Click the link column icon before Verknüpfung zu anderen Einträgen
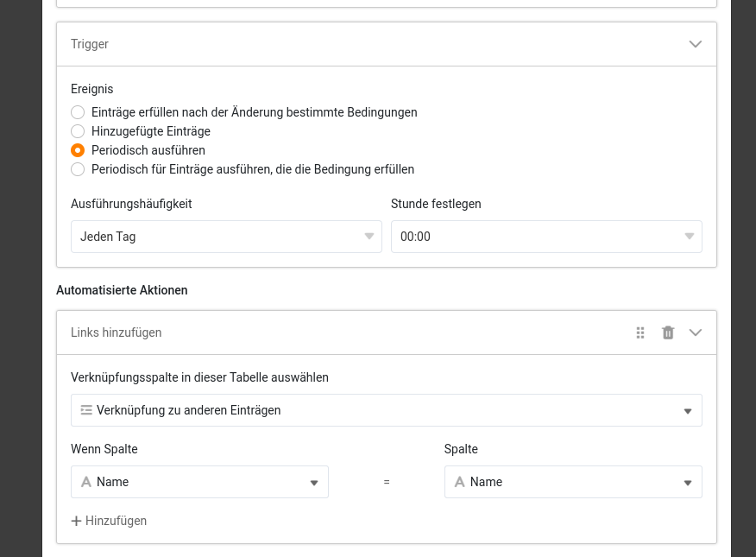The width and height of the screenshot is (756, 557). point(86,410)
